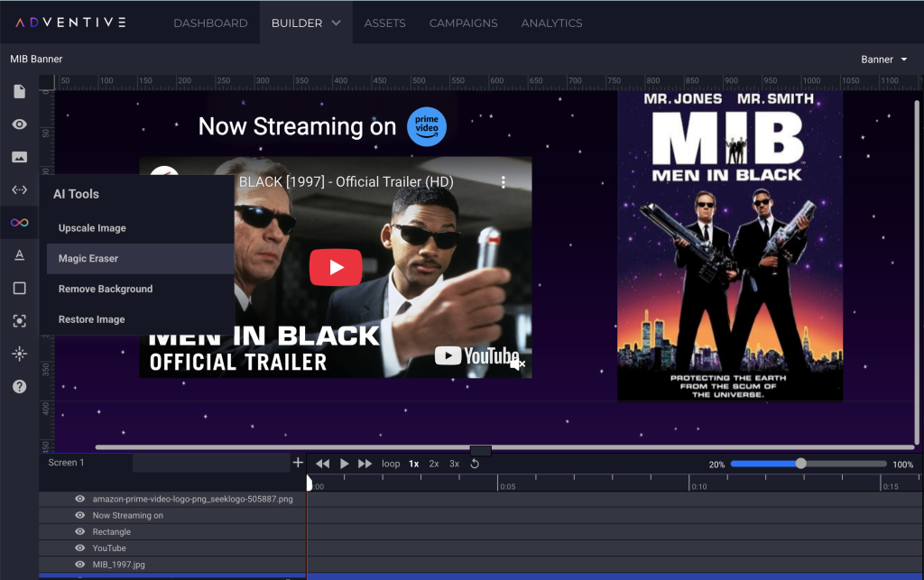Click the vertical canvas scrollbar
The width and height of the screenshot is (924, 580).
click(x=917, y=272)
